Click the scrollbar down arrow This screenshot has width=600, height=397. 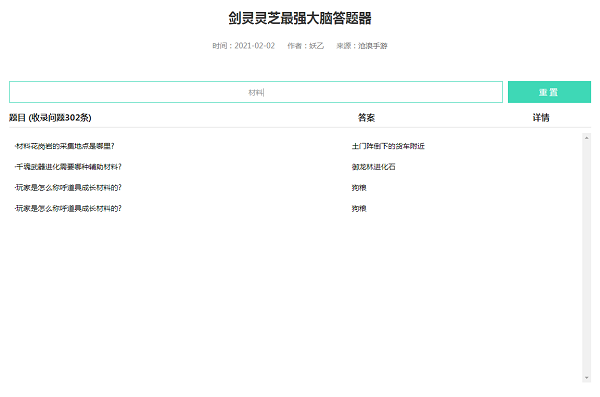coord(586,378)
